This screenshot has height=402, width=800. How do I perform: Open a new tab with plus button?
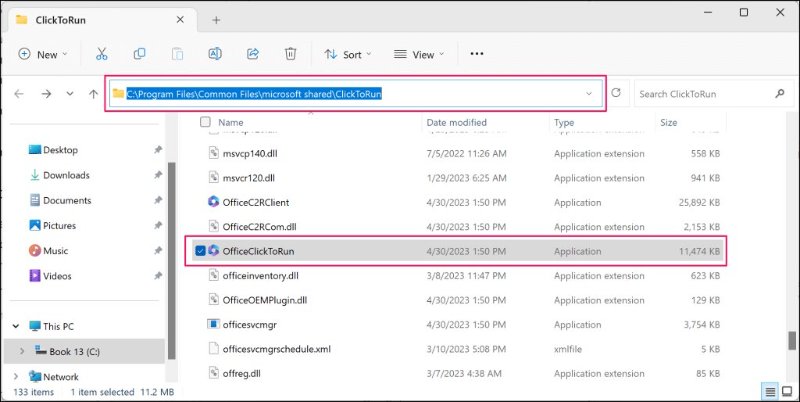[216, 20]
